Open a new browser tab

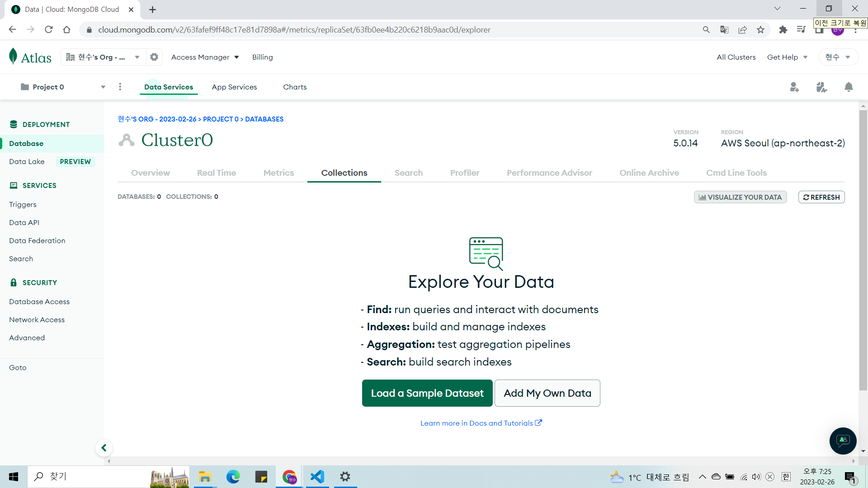(x=153, y=9)
